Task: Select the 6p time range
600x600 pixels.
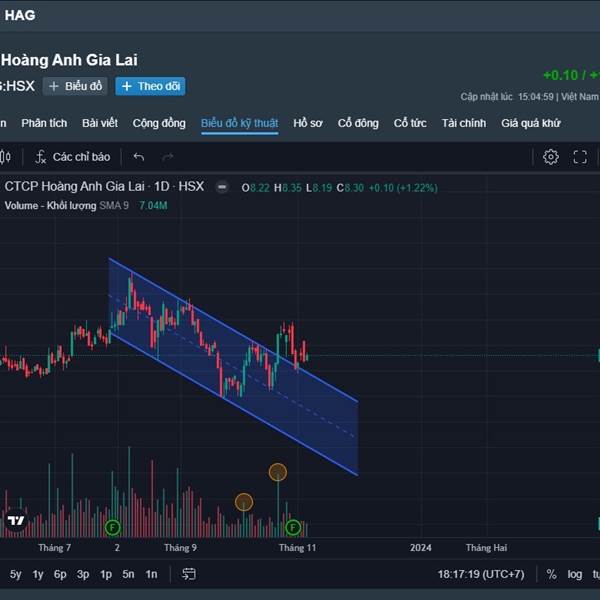Action: point(60,574)
